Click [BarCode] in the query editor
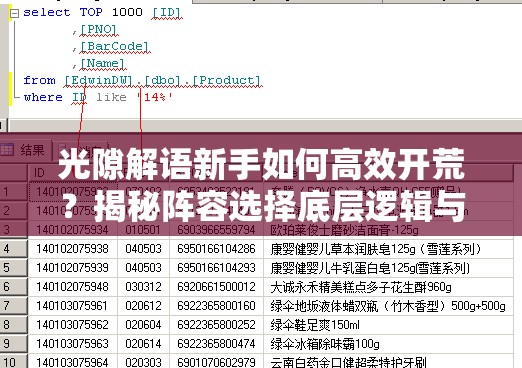Screen dimensions: 522x368 (x=115, y=46)
